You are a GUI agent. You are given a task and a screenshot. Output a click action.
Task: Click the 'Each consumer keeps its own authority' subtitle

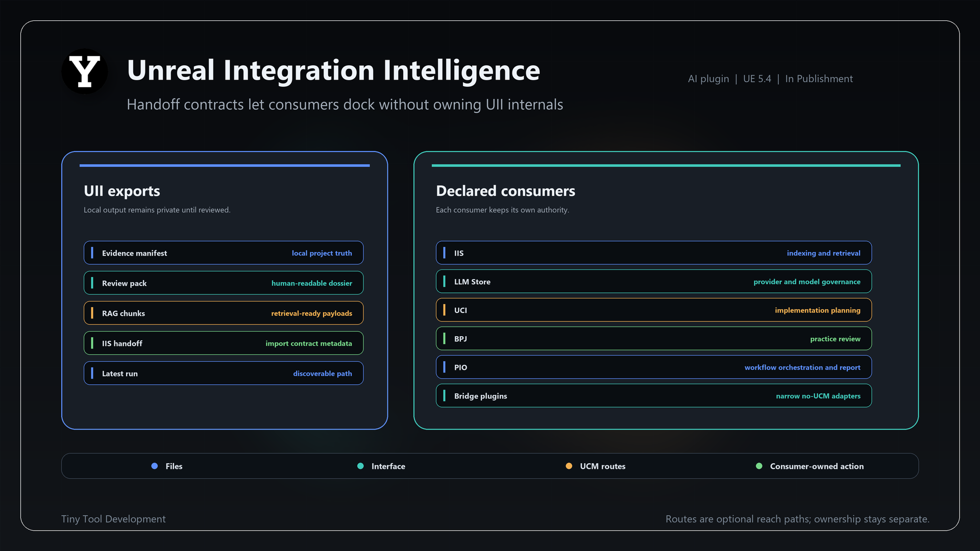coord(502,210)
